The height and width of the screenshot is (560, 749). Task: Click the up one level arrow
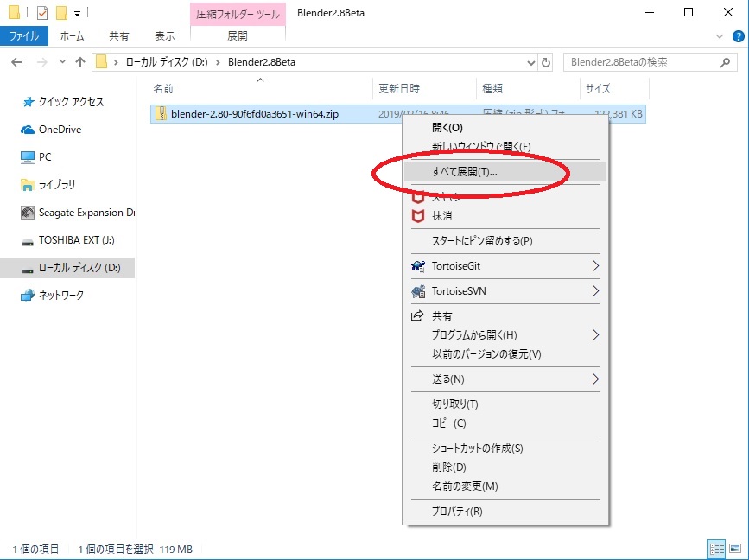point(80,62)
